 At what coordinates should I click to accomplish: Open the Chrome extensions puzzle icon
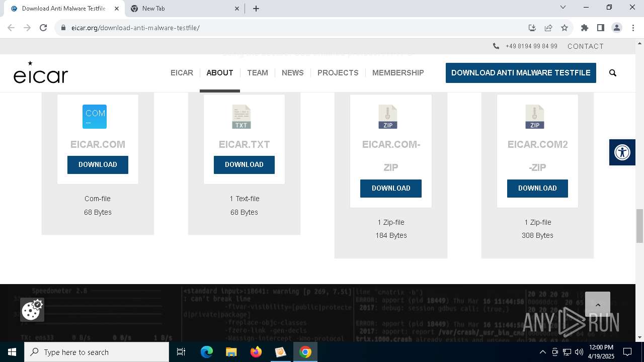585,28
